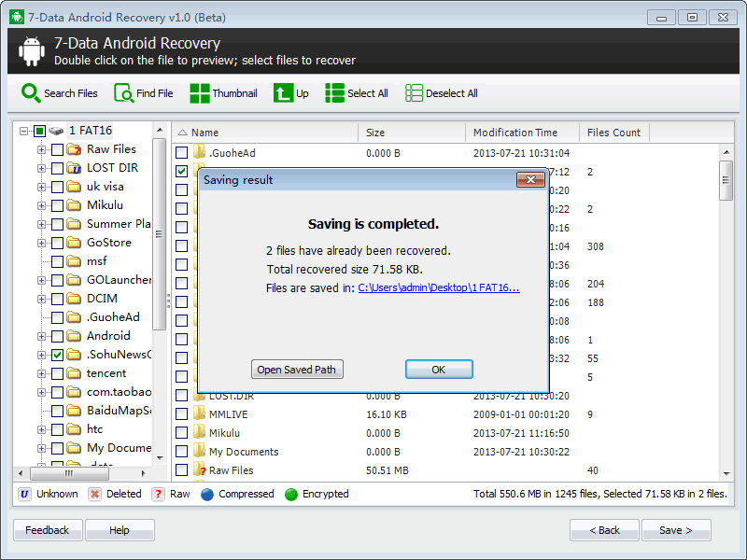Collapse the 1 FAT16 root node
747x560 pixels.
point(24,131)
